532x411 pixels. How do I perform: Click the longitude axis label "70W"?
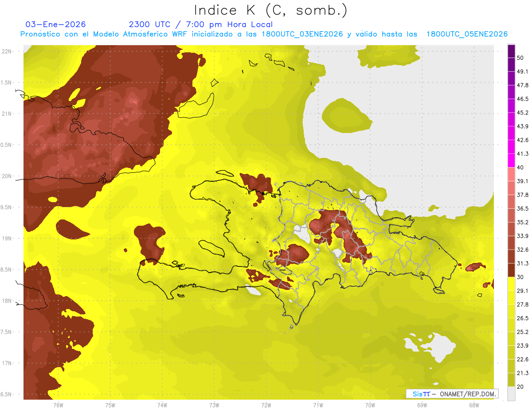click(x=370, y=405)
